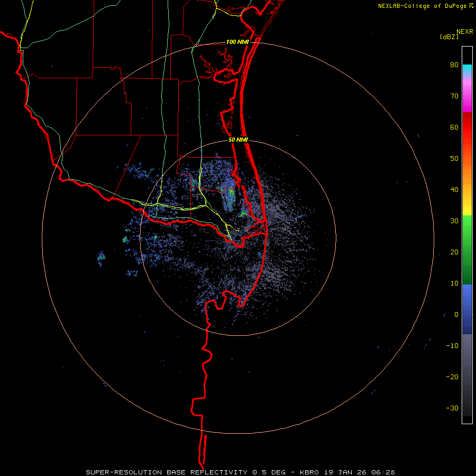The height and width of the screenshot is (476, 476).
Task: Click the 50 NMI range ring label
Action: (238, 140)
